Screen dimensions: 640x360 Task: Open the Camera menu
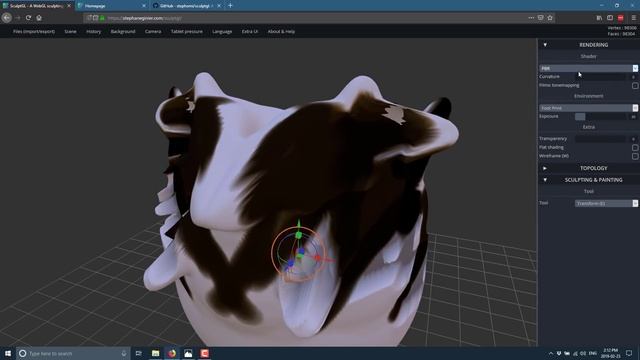153,31
